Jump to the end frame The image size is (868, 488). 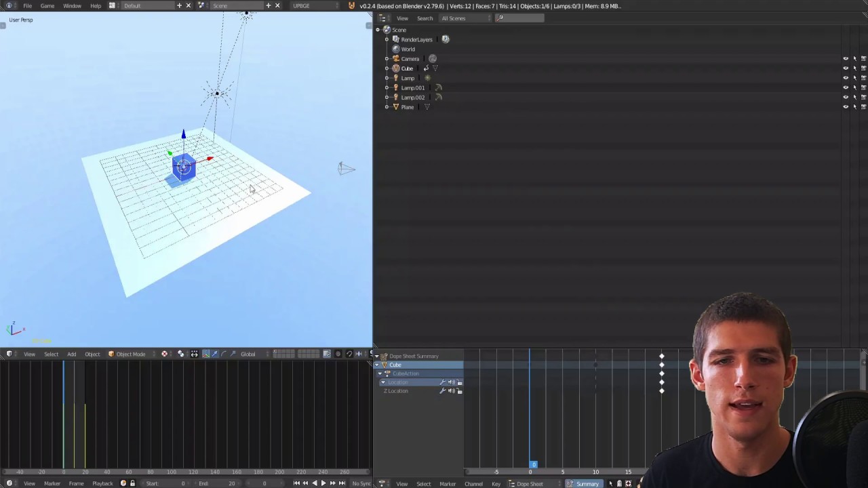[342, 483]
